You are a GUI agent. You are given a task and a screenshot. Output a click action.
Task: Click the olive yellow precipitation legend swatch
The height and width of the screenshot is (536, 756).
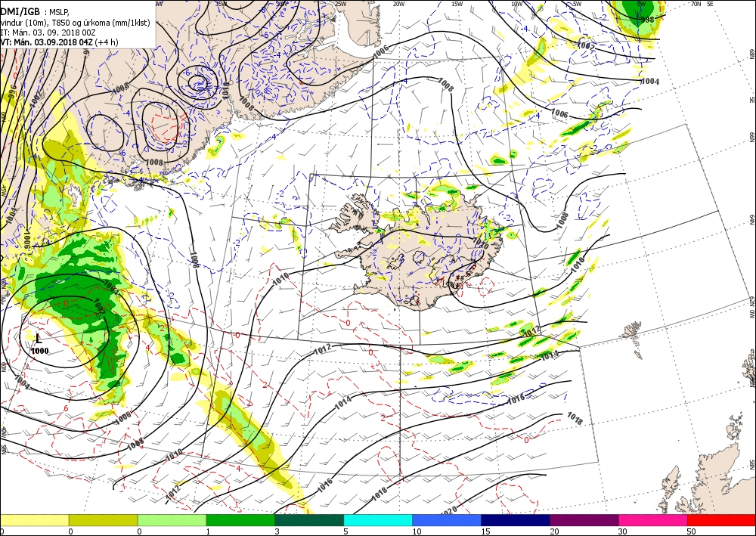tap(103, 521)
